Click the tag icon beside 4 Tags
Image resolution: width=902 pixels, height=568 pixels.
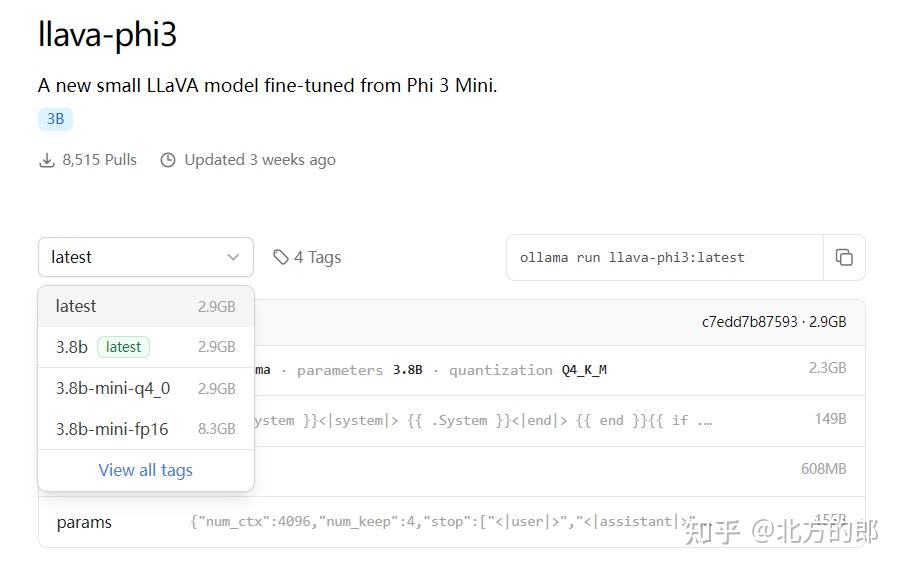tap(281, 258)
